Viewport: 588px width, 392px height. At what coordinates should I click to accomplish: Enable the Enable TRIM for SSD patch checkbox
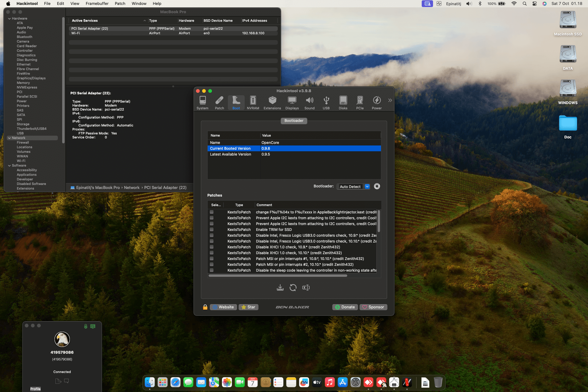pos(212,230)
